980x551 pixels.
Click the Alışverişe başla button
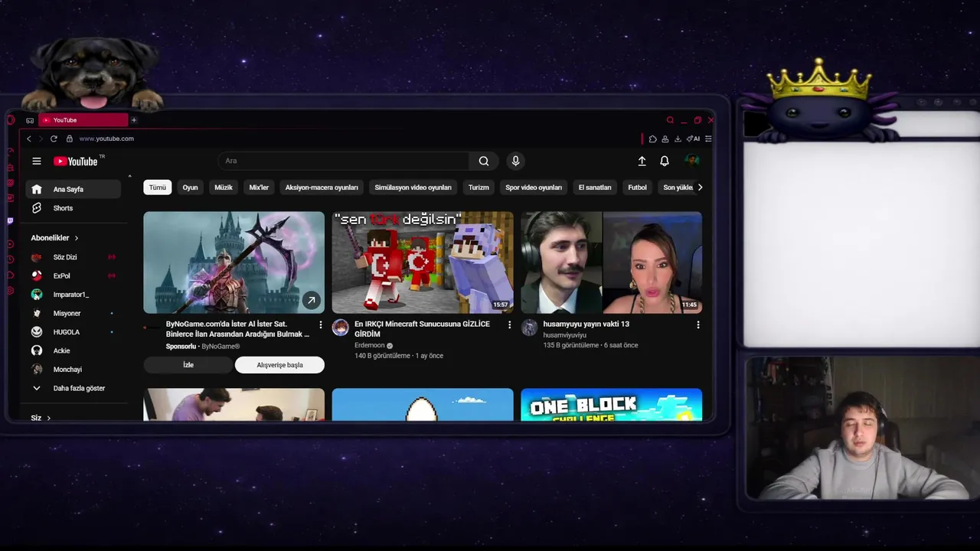(x=279, y=365)
